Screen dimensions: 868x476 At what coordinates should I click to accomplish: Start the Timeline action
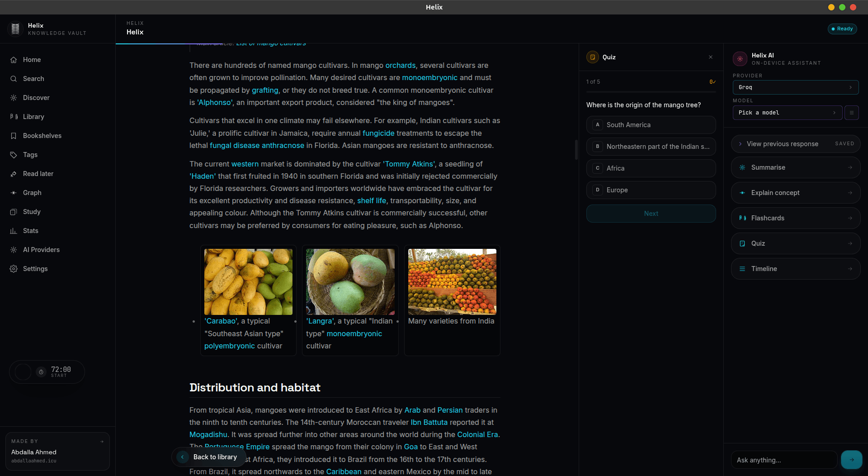pos(796,269)
